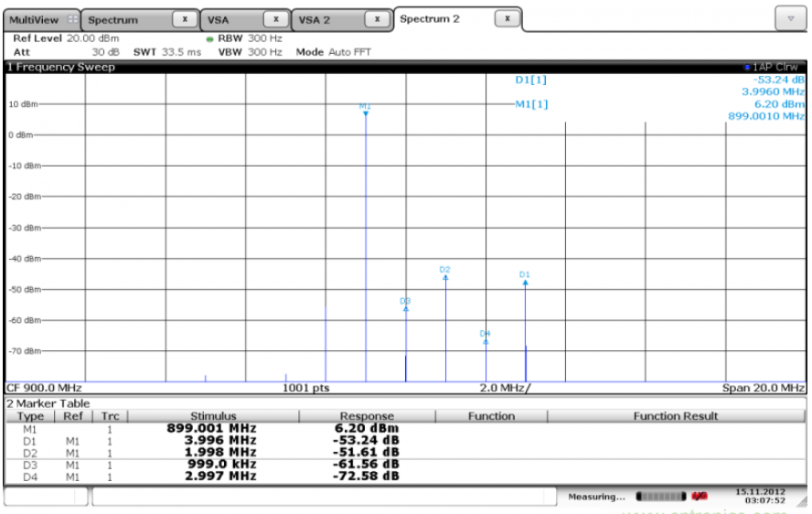Viewport: 812px width, 514px height.
Task: Click the Type column header
Action: coord(30,416)
